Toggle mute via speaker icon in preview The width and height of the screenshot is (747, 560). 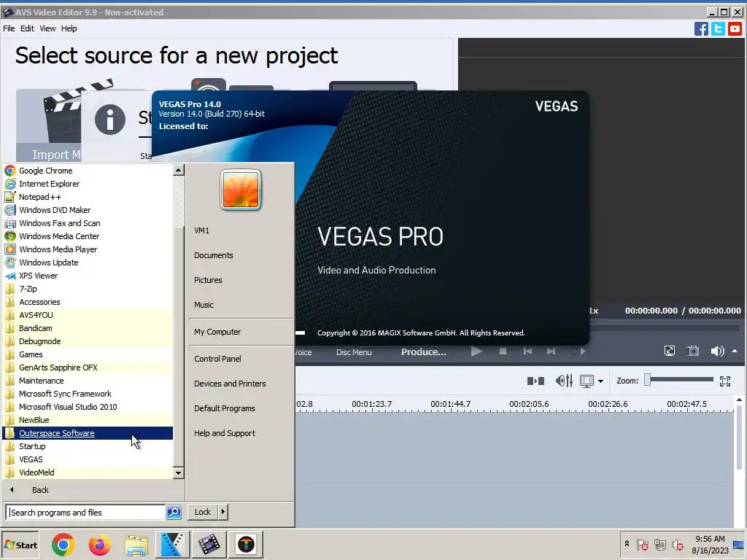coord(717,351)
